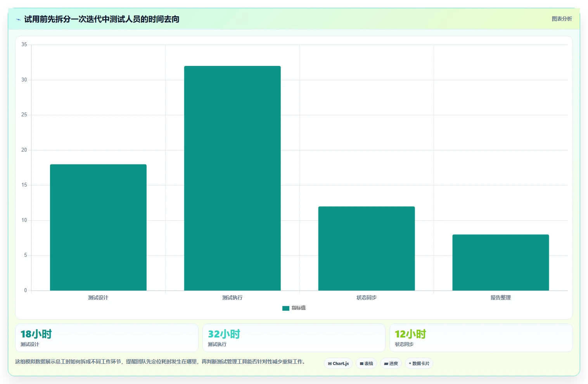Click the description text starting with 这组模拟数据
Screen dimensions: 588x384
point(160,362)
